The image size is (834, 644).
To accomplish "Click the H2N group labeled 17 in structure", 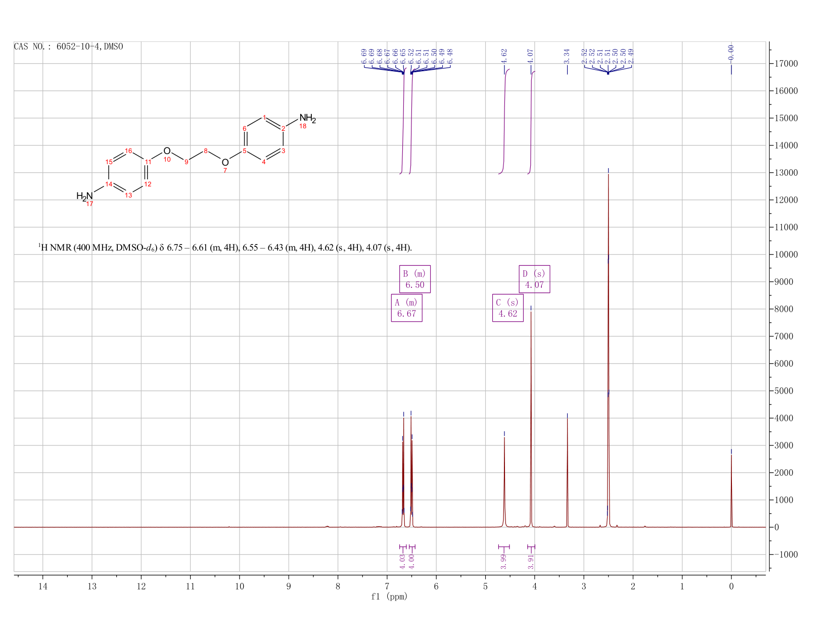I will click(x=85, y=196).
